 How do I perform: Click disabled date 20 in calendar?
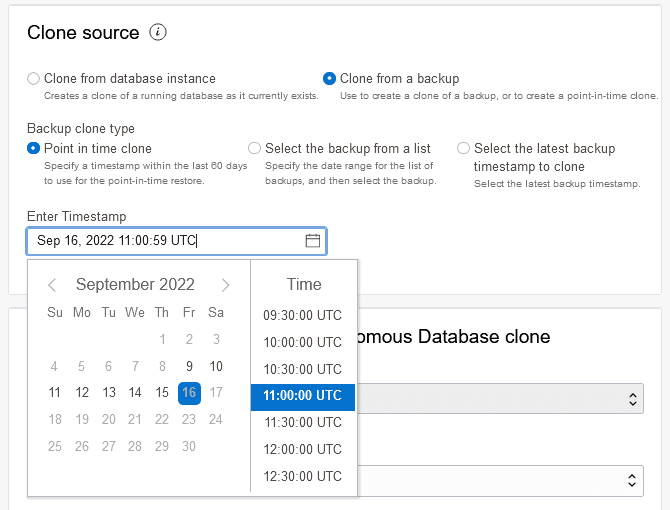tap(109, 419)
